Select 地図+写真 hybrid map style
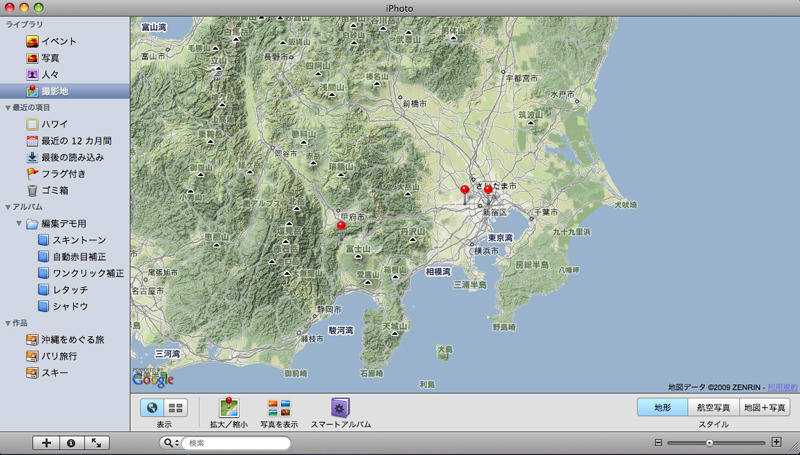The width and height of the screenshot is (800, 455). point(764,408)
